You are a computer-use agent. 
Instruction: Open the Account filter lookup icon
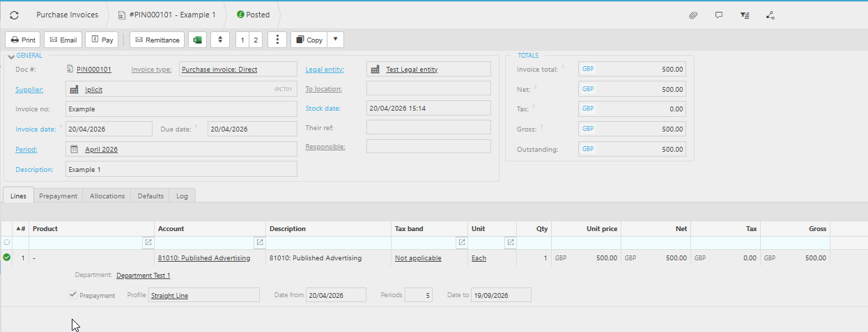point(259,242)
